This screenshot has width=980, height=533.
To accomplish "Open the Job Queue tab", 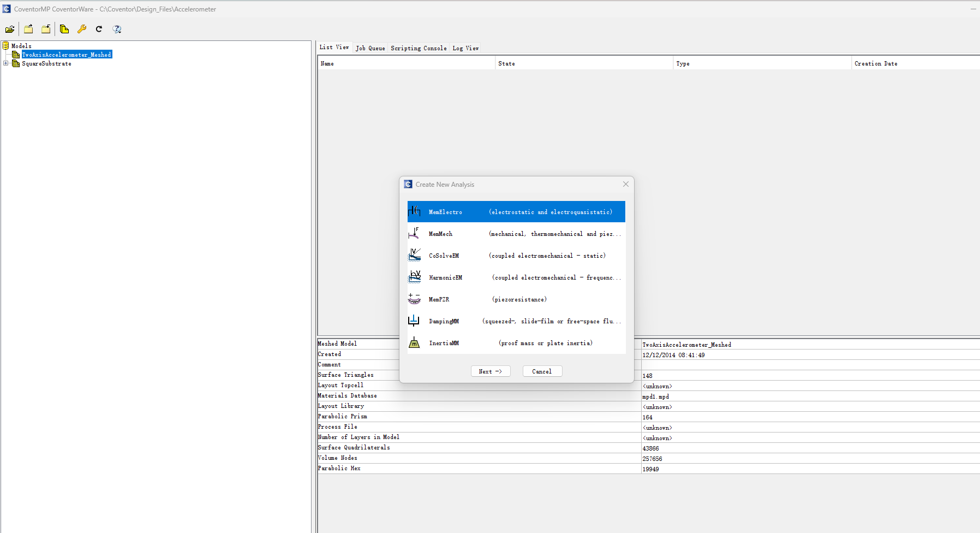I will click(370, 48).
